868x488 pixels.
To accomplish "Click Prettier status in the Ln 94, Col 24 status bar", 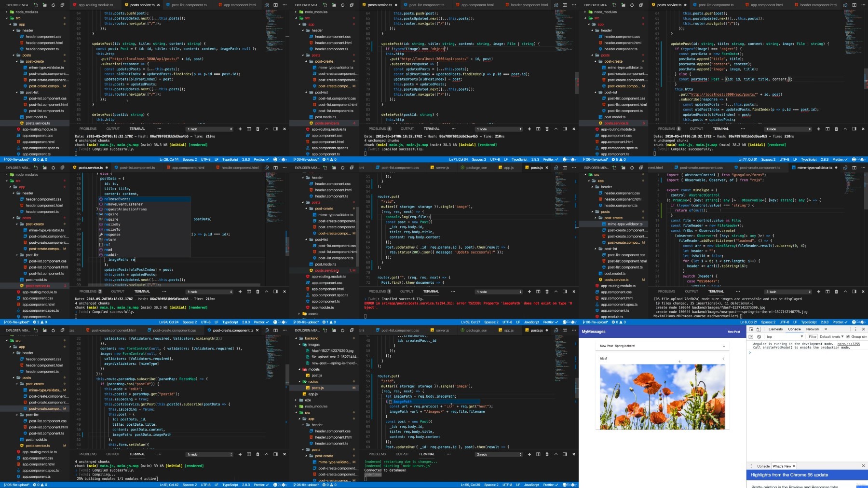I will tap(261, 322).
